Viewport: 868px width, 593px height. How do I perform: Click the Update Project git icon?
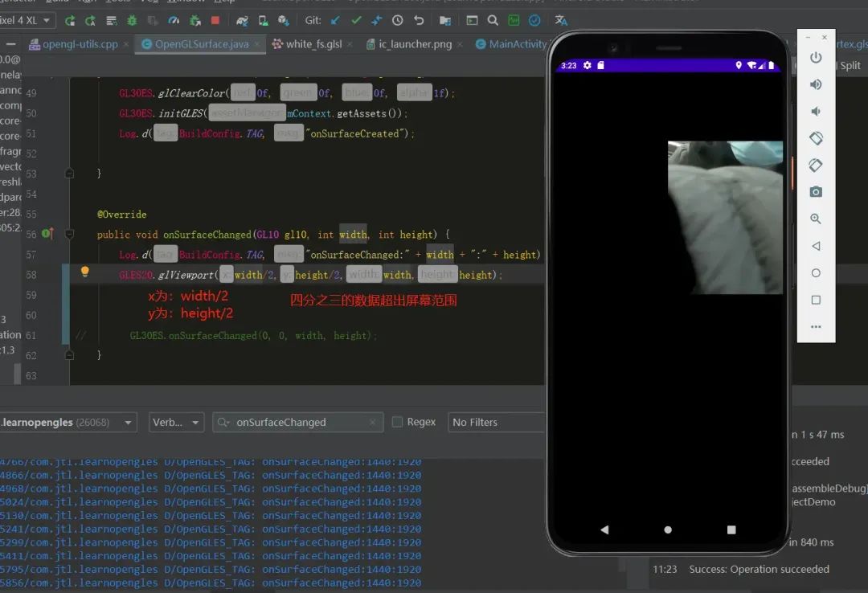click(335, 20)
